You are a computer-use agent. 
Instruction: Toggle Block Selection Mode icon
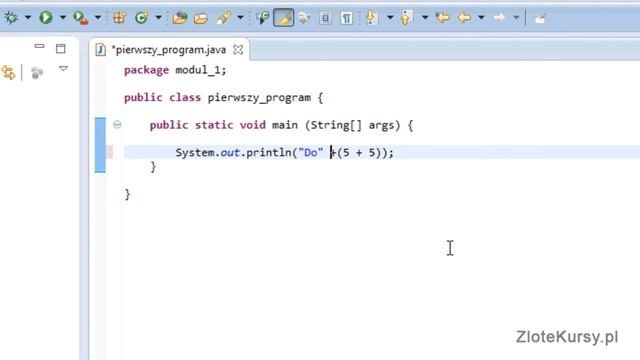325,18
